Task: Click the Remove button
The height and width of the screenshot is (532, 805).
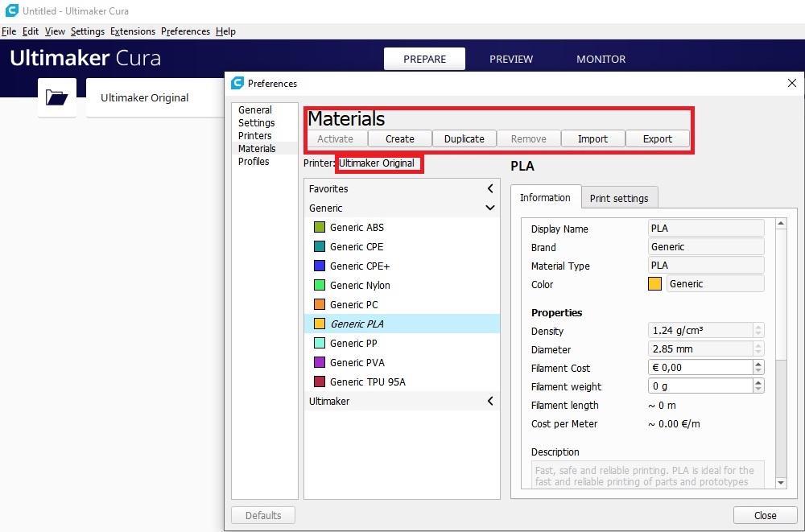Action: point(528,138)
